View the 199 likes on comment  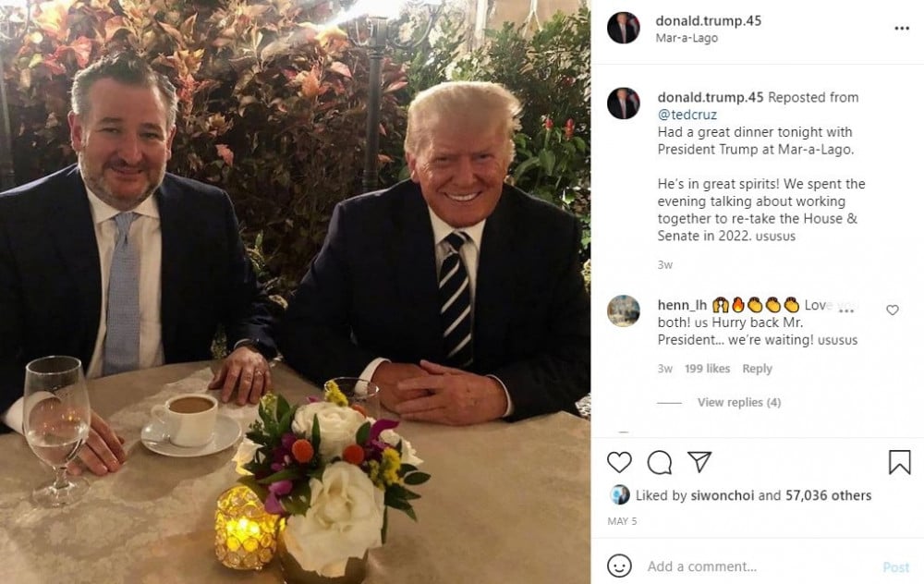click(x=707, y=369)
